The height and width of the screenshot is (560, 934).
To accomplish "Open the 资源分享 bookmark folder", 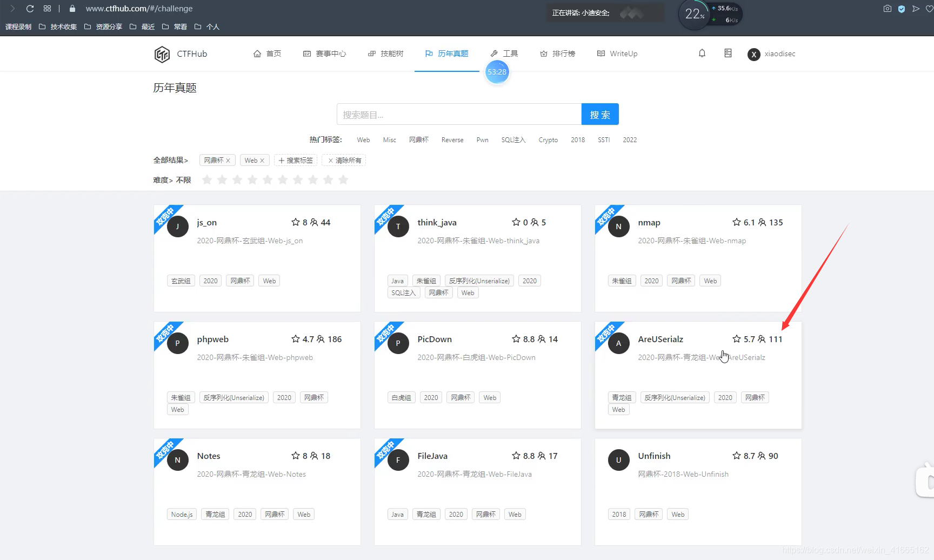I will [103, 26].
